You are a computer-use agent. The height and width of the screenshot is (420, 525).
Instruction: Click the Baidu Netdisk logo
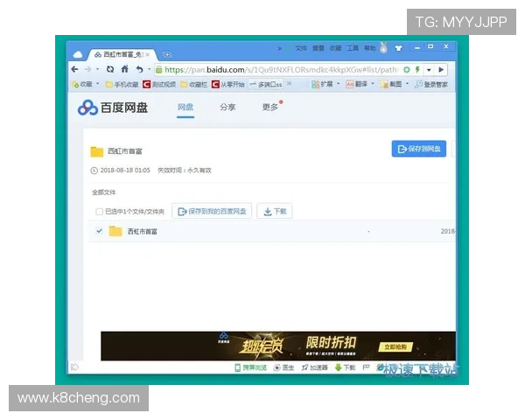tap(113, 108)
